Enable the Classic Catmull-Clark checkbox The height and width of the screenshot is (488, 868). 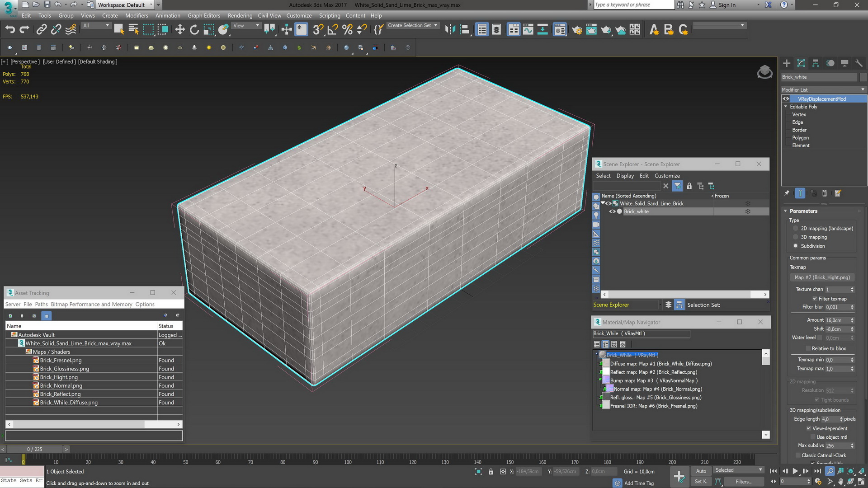click(x=798, y=455)
